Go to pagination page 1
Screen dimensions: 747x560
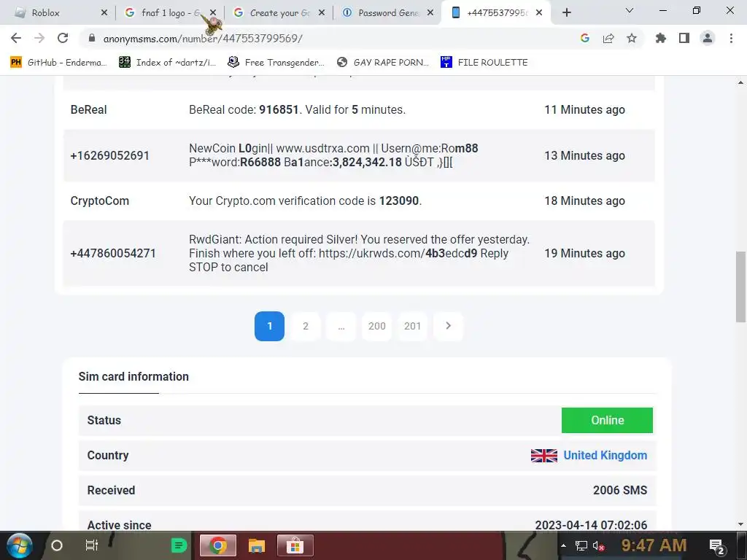269,326
